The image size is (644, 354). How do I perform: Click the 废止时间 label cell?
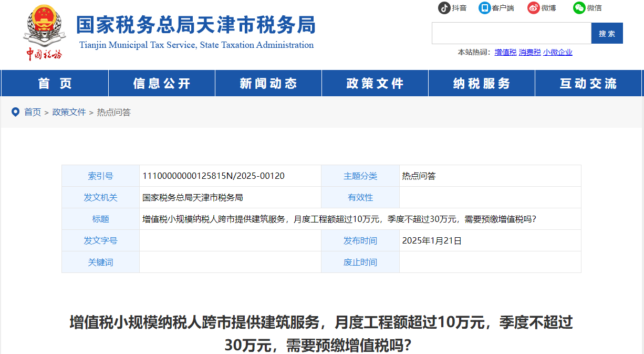point(360,262)
